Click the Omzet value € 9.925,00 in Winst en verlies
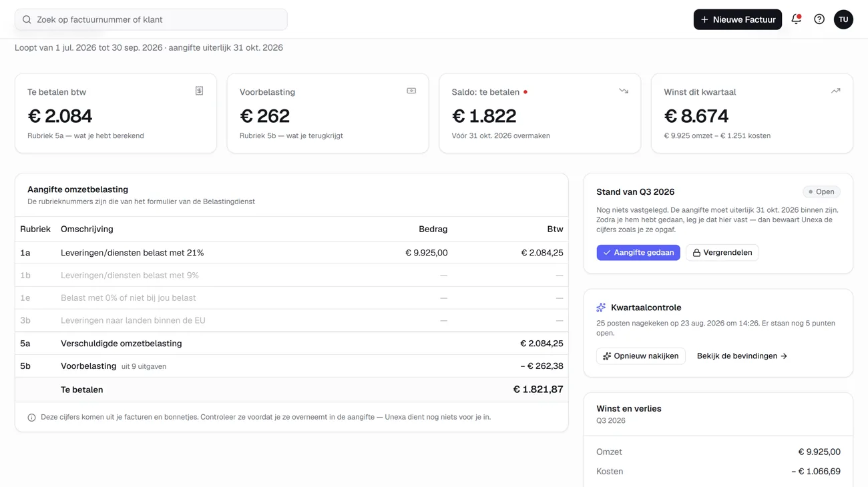868x487 pixels. click(819, 452)
